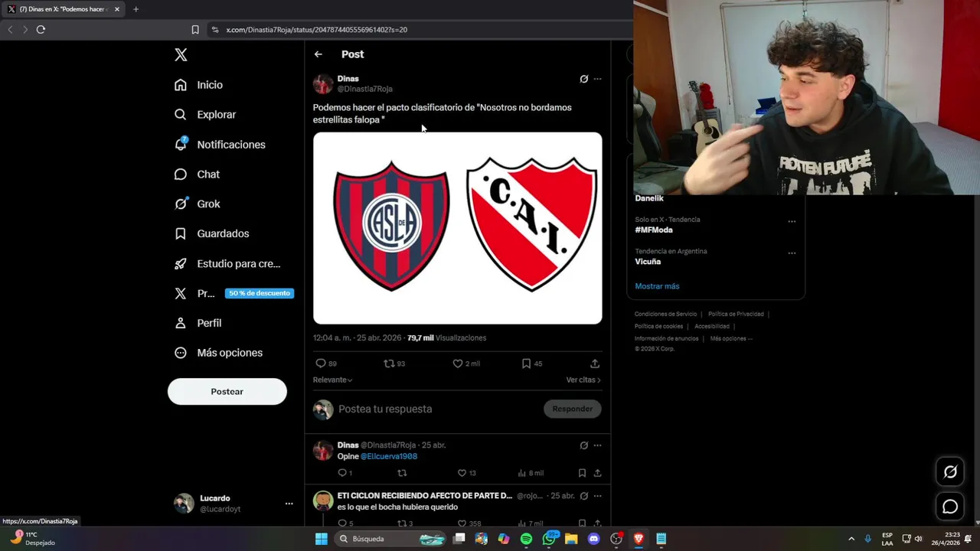Click the Responder button
This screenshot has height=551, width=980.
click(x=573, y=409)
